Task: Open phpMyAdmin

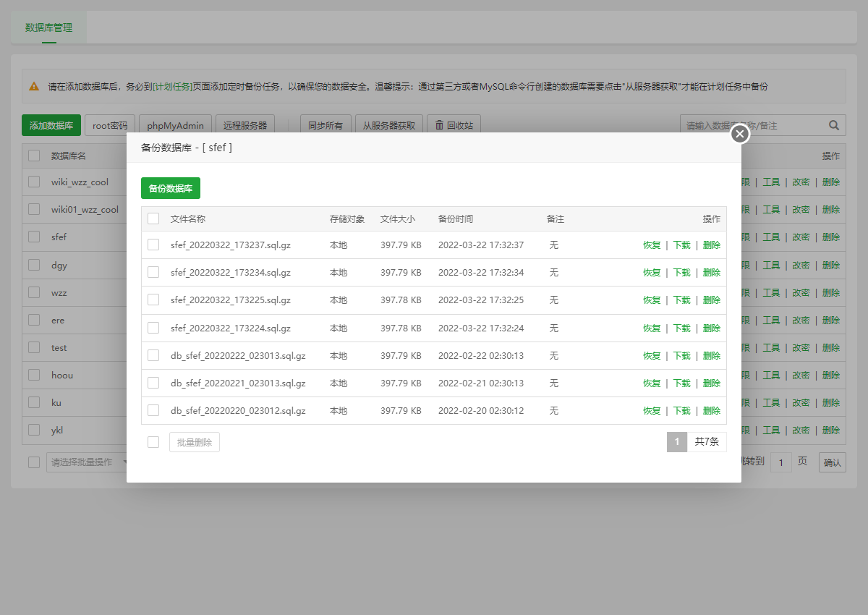Action: tap(176, 125)
